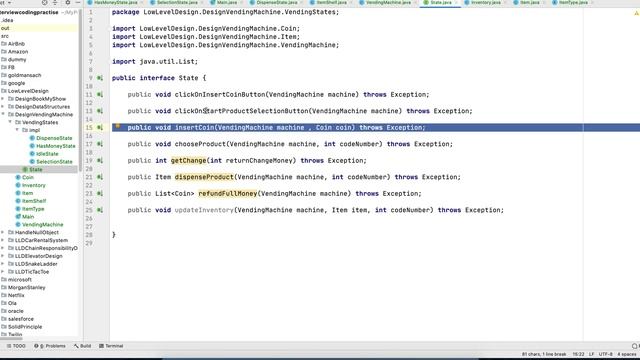
Task: Click implementations gutter icon beside interface State line
Action: (100, 78)
